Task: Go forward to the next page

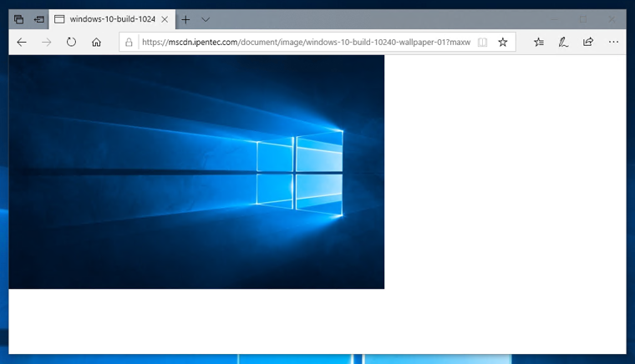Action: click(47, 42)
